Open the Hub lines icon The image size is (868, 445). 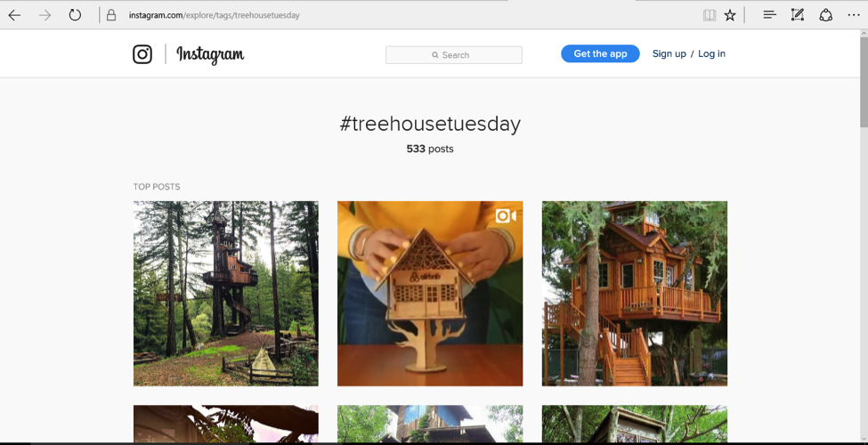tap(769, 15)
